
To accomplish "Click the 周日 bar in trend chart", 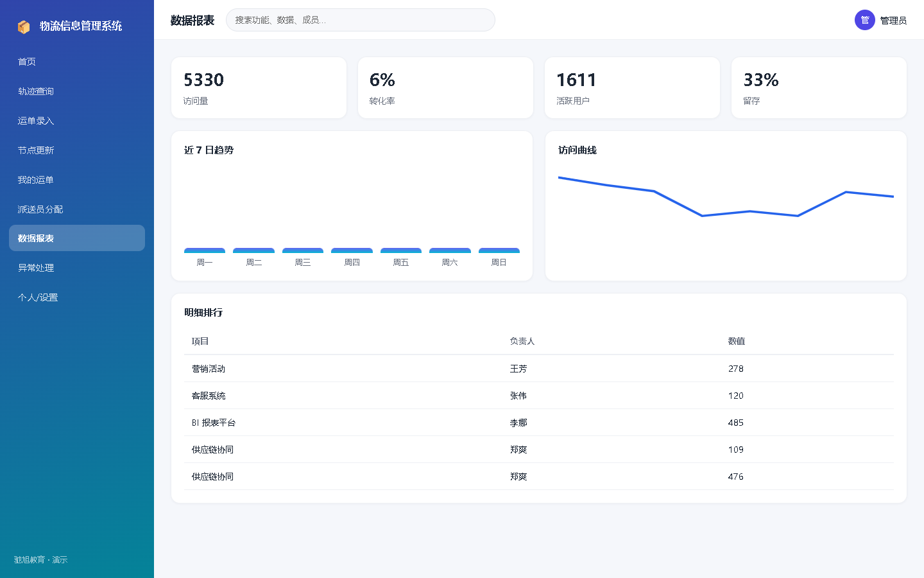I will click(499, 250).
